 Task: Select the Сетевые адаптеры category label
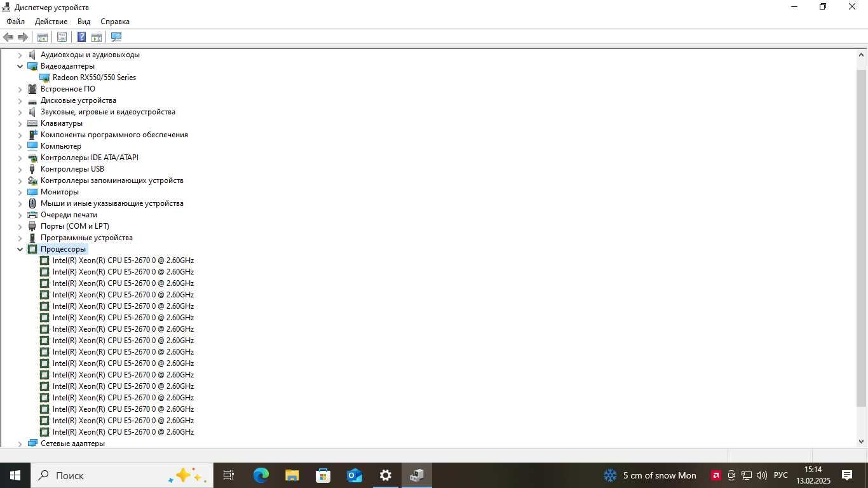click(x=72, y=443)
